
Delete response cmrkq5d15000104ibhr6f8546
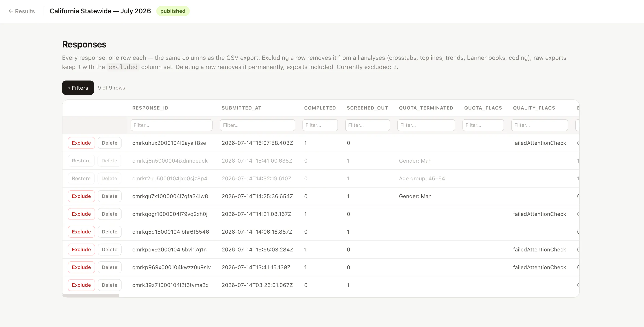(109, 232)
